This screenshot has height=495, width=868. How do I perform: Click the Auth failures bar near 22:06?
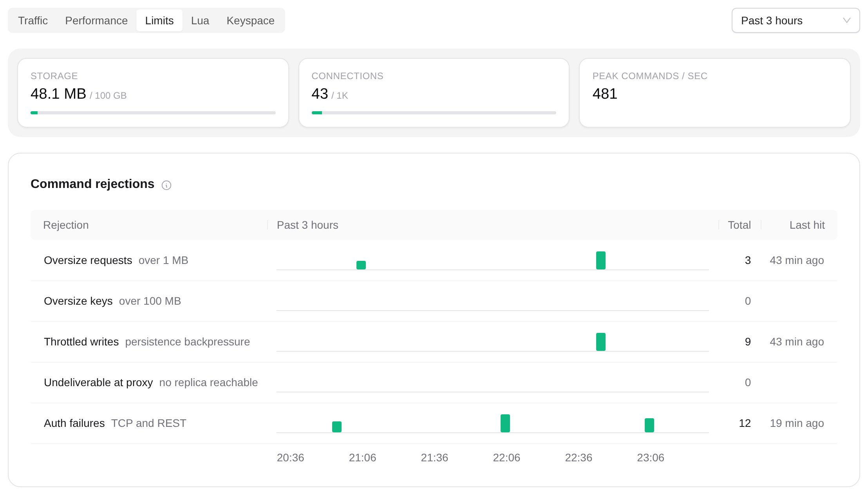[505, 423]
